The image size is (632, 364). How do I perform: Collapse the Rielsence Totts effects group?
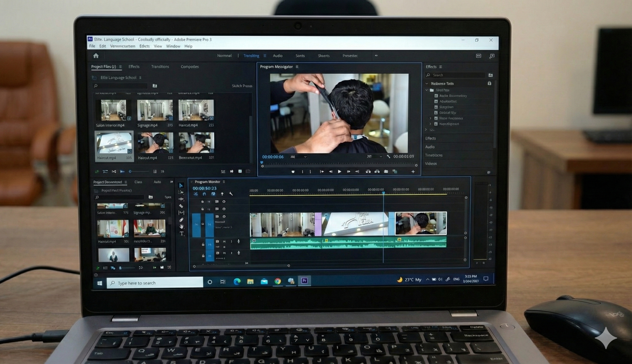point(427,84)
